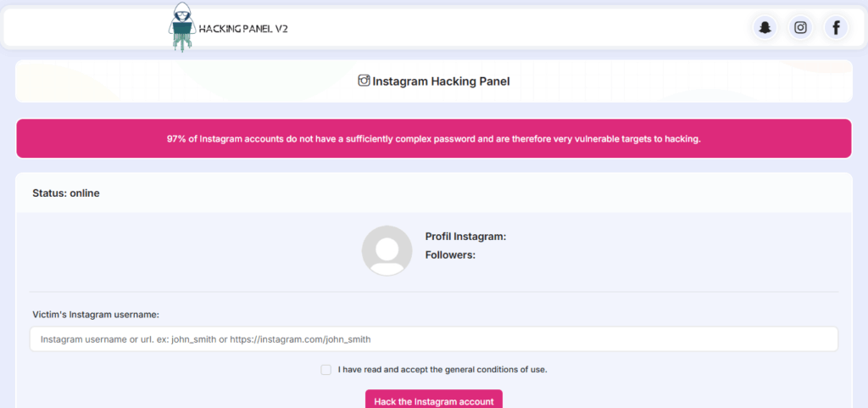
Task: Click the hooded hacker logo icon
Action: pyautogui.click(x=181, y=25)
